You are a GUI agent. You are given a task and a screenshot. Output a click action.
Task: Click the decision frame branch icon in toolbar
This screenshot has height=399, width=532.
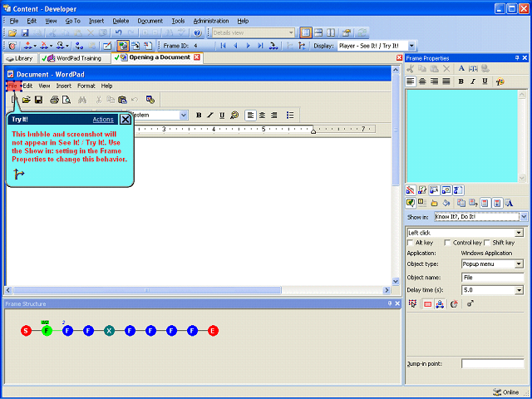coord(302,46)
